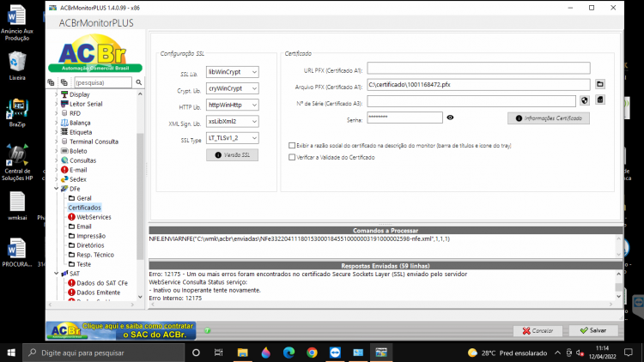Open BraZip desktop icon
Image resolution: width=644 pixels, height=362 pixels.
coord(17,113)
